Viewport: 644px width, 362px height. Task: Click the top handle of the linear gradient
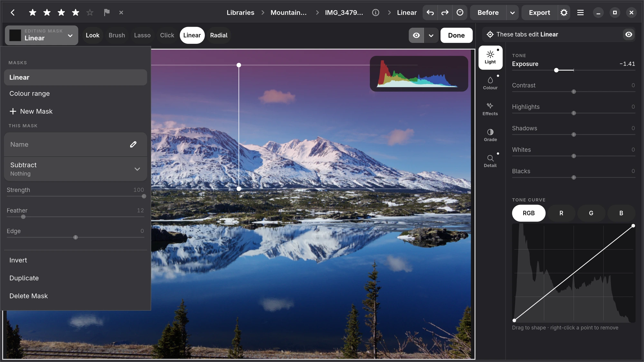[x=239, y=65]
